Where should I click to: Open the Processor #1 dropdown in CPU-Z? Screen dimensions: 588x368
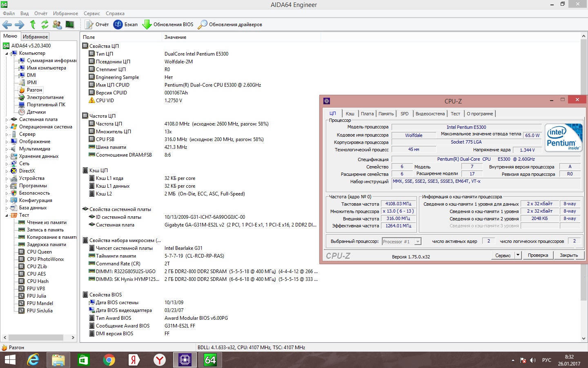pos(417,242)
